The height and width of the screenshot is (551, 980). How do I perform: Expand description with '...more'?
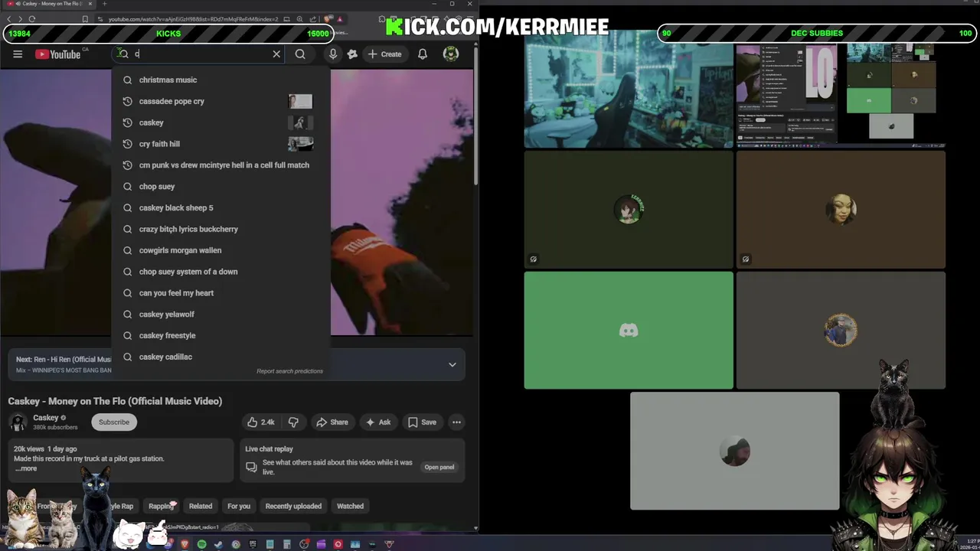tap(25, 468)
